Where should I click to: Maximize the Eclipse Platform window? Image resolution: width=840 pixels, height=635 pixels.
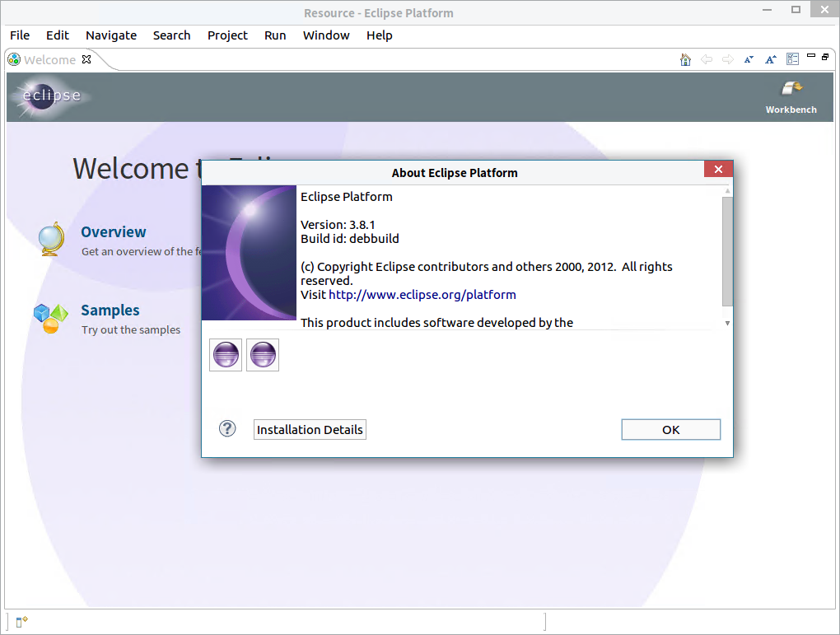[796, 10]
